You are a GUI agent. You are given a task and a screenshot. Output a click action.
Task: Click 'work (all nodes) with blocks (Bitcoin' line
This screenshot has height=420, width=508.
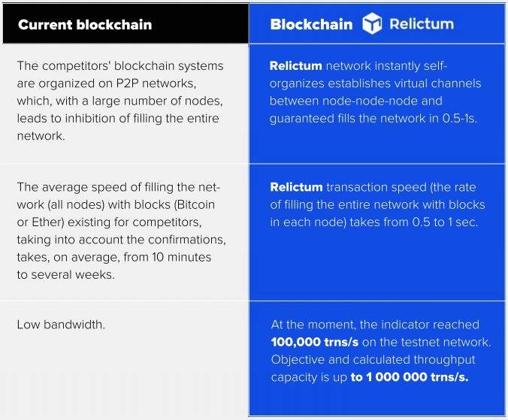pyautogui.click(x=116, y=204)
